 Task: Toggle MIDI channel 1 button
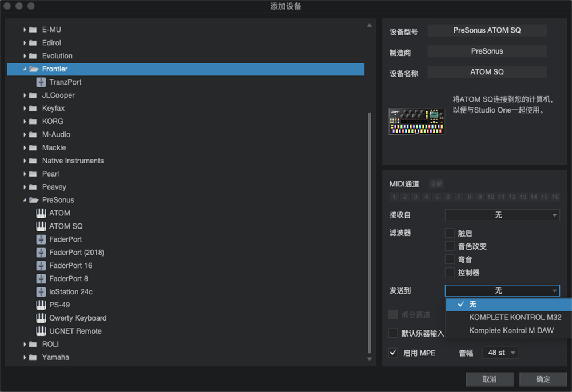point(394,197)
